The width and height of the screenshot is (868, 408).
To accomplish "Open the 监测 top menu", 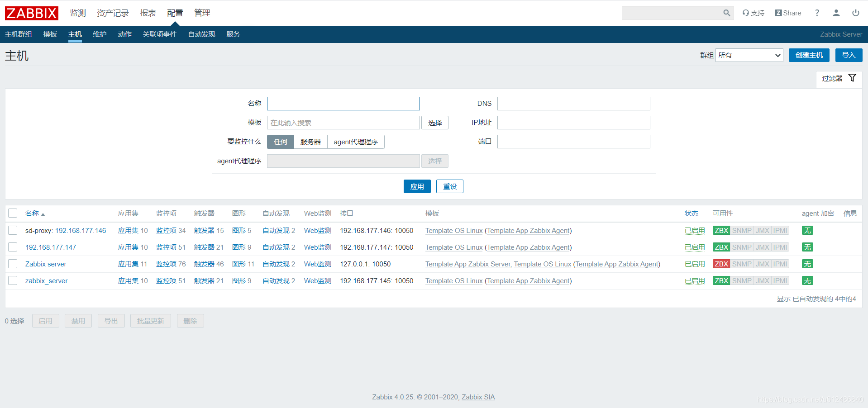I will 78,13.
